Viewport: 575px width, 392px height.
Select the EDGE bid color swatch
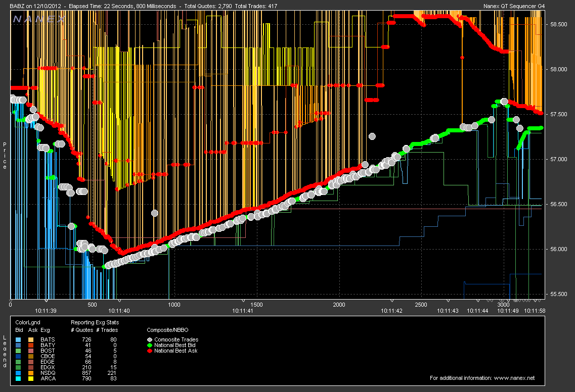pyautogui.click(x=18, y=362)
